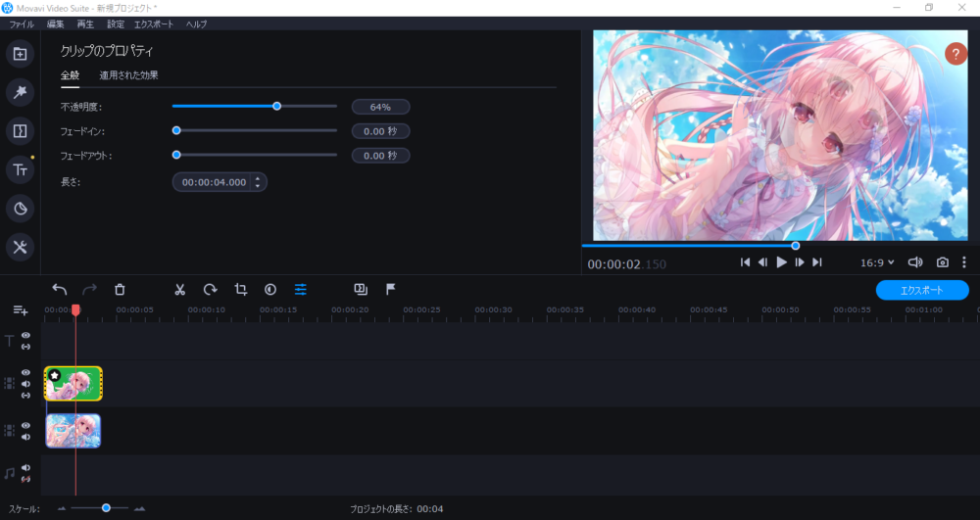The width and height of the screenshot is (980, 520).
Task: Rotate the selected clip
Action: [210, 290]
